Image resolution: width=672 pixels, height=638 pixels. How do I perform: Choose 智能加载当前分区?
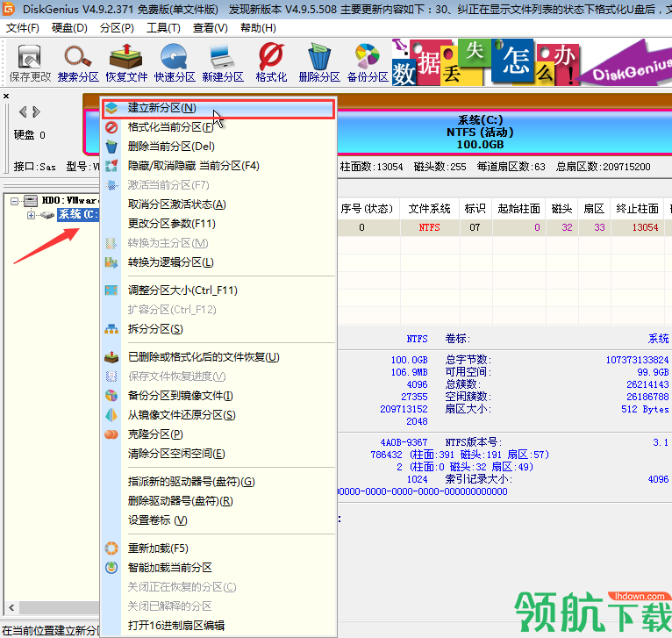218,568
